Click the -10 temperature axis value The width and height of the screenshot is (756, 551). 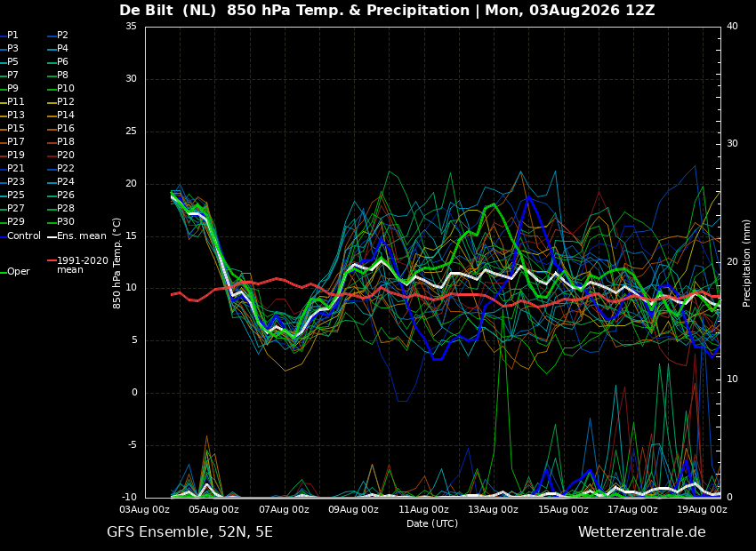pos(129,498)
